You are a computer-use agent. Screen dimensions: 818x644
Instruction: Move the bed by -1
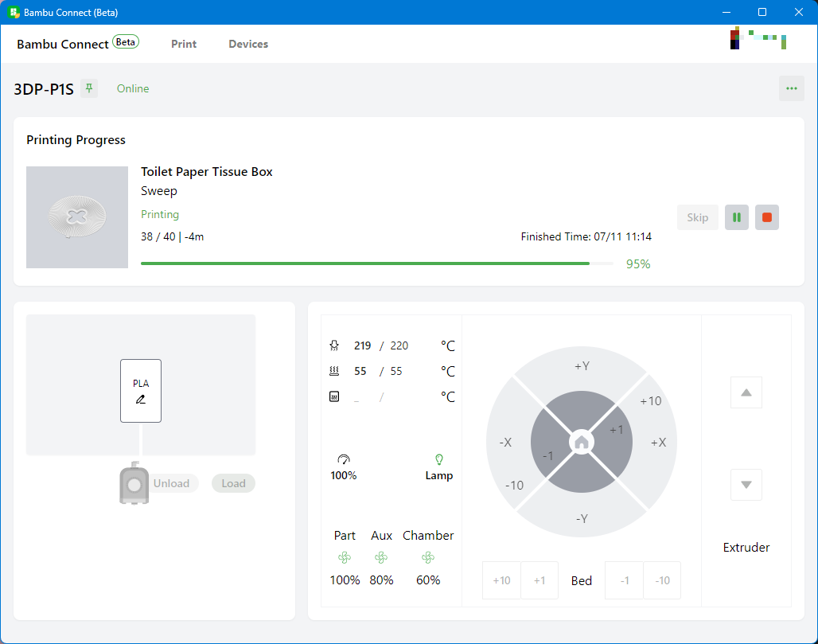[624, 580]
